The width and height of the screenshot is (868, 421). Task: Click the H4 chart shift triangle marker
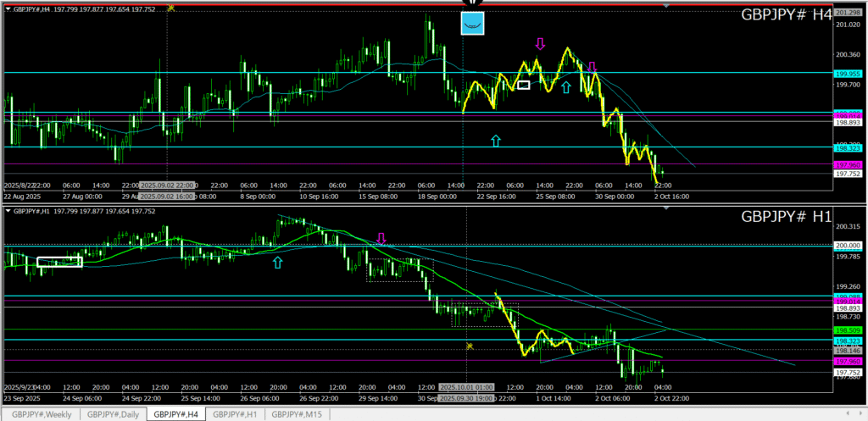pyautogui.click(x=665, y=7)
